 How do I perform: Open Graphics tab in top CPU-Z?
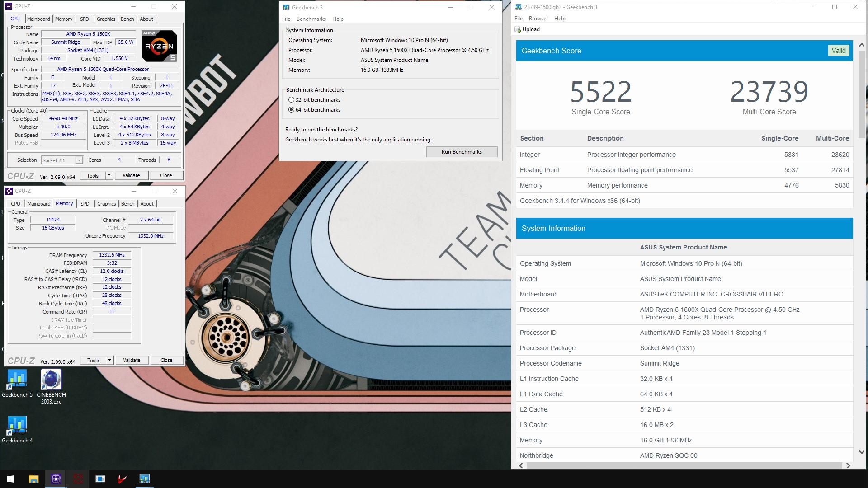point(106,19)
